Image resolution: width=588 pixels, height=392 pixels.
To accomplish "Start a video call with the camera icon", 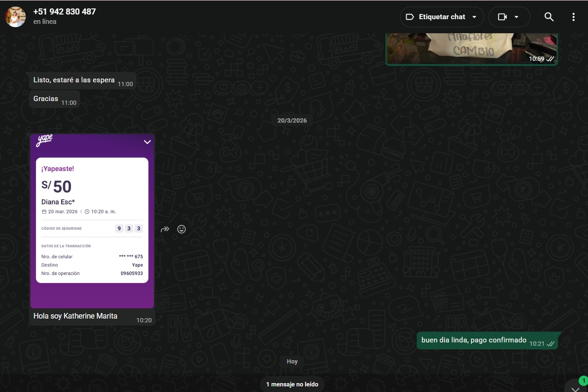I will pyautogui.click(x=502, y=17).
